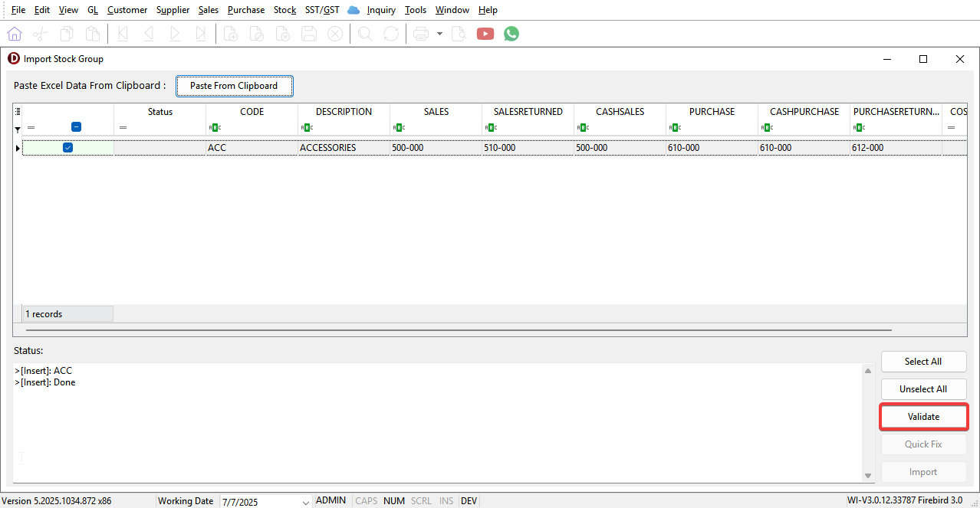The height and width of the screenshot is (508, 980).
Task: Click the grid horizontal scrollbar
Action: [x=459, y=329]
